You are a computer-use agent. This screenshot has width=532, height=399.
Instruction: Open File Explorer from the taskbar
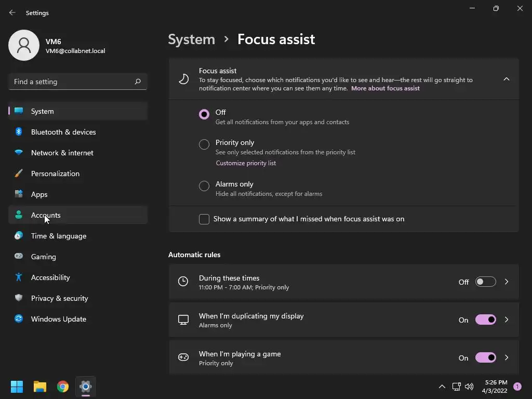40,387
